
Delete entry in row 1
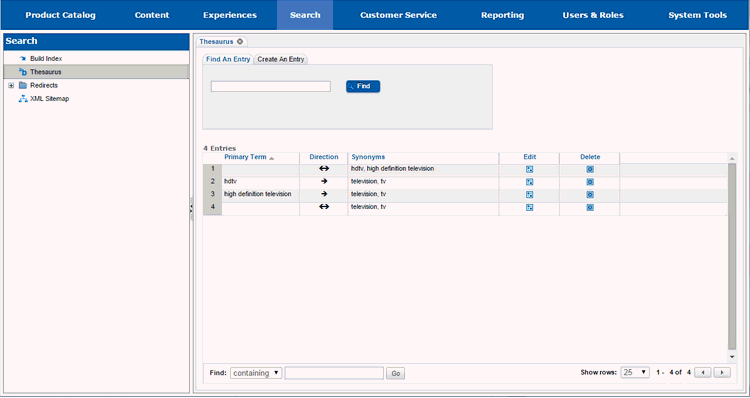590,169
